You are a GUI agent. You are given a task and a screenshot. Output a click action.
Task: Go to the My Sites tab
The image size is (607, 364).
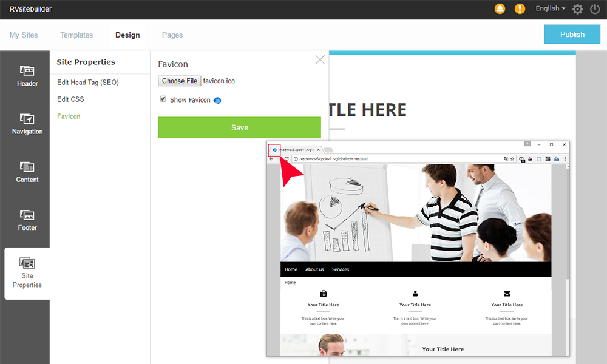[x=24, y=35]
